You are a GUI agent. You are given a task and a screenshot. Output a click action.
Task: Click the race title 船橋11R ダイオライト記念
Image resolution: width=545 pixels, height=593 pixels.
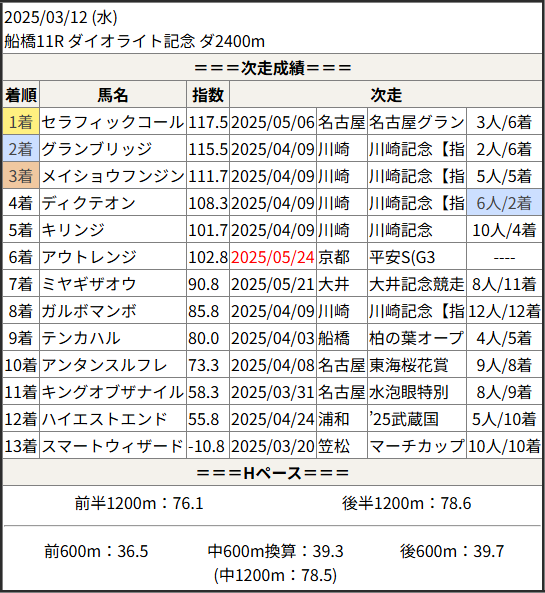tap(99, 41)
